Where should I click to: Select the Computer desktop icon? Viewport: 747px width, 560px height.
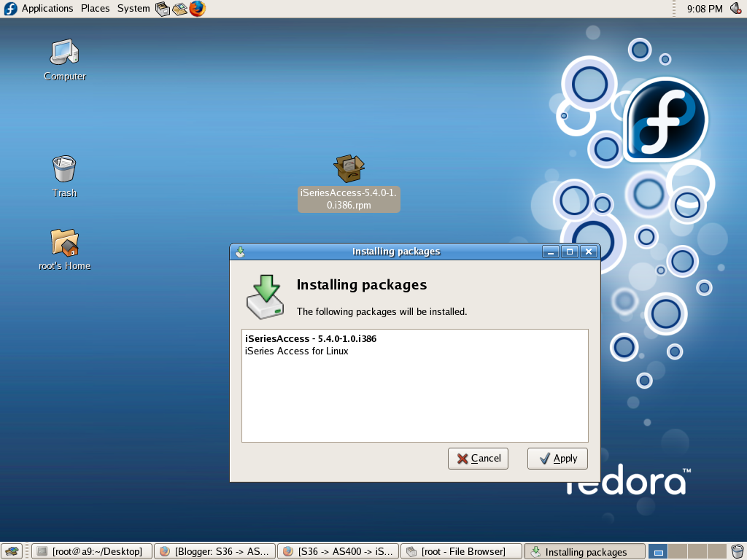pyautogui.click(x=65, y=60)
